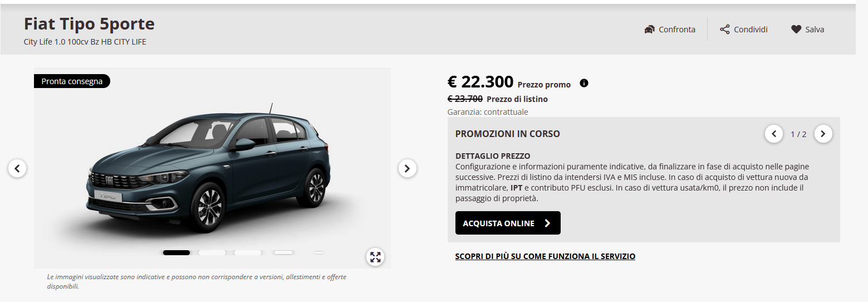868x302 pixels.
Task: Click the Condividi text label
Action: pos(751,30)
